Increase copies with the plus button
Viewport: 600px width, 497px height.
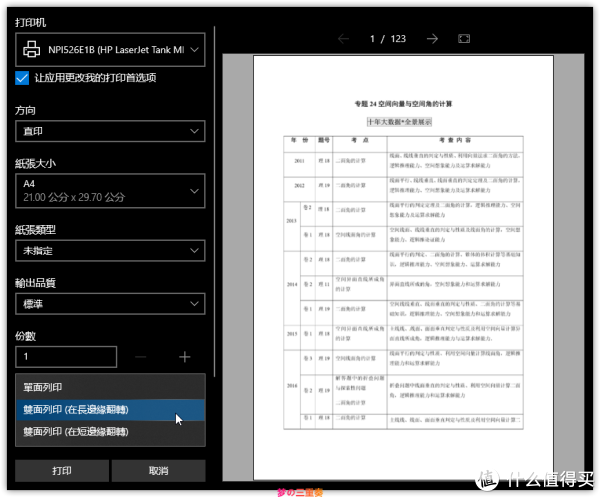[x=185, y=357]
